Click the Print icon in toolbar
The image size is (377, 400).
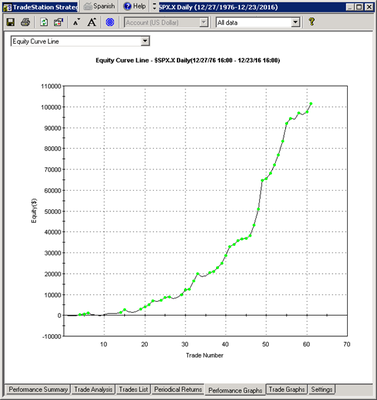click(x=25, y=22)
